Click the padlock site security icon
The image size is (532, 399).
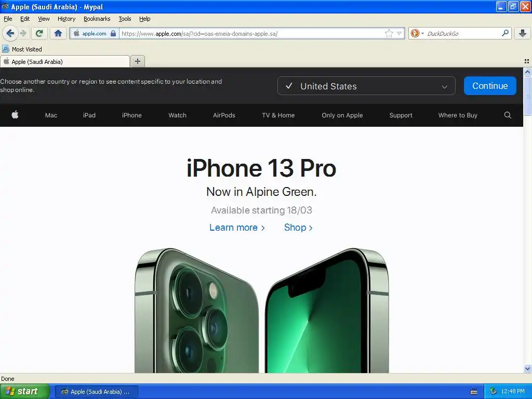113,33
